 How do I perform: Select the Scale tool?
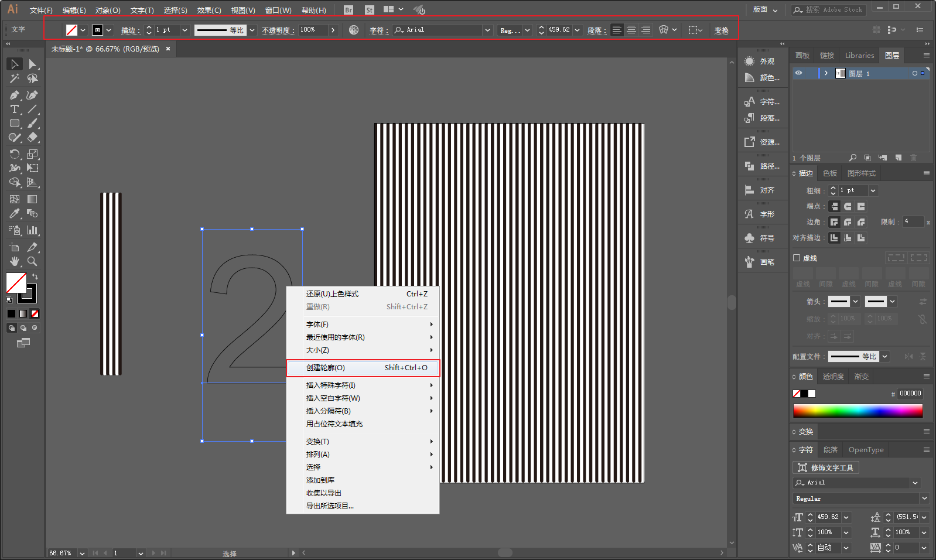[x=33, y=154]
